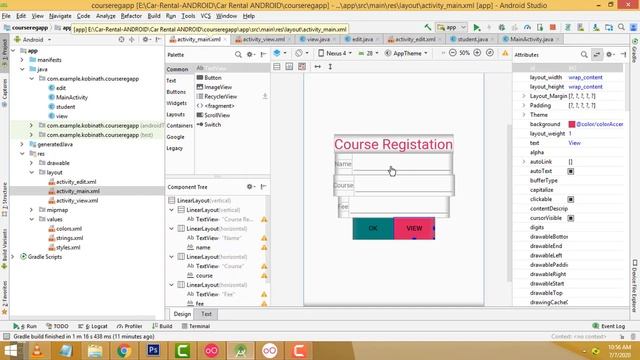
Task: Open Component Tree settings gear
Action: point(249,187)
